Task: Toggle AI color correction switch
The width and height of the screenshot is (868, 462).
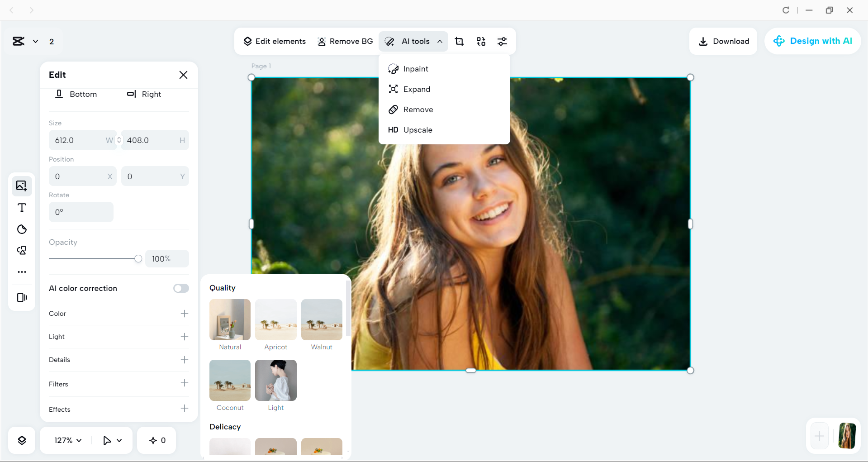Action: click(181, 288)
